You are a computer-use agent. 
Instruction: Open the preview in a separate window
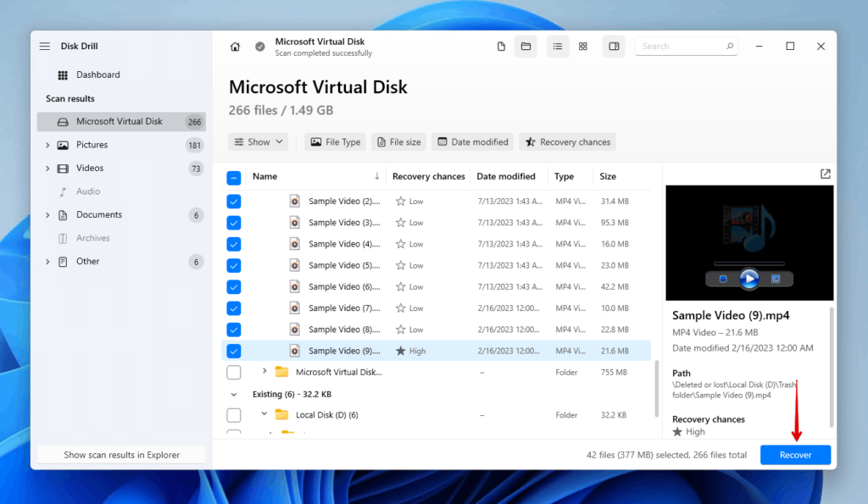pos(825,174)
